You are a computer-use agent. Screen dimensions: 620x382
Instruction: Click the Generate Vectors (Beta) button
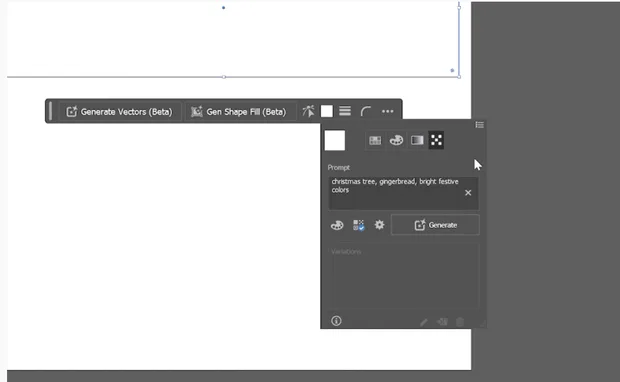pyautogui.click(x=119, y=112)
